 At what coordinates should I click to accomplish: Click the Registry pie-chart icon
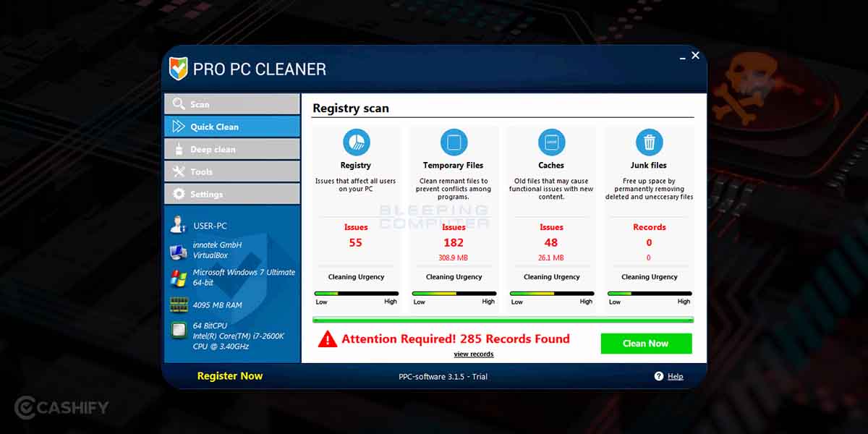(356, 142)
